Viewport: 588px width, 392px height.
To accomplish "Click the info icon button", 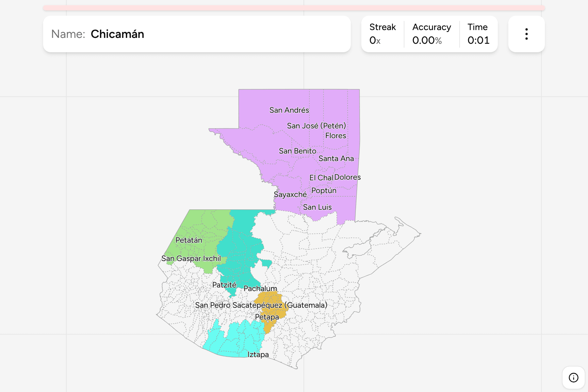I will pyautogui.click(x=573, y=378).
